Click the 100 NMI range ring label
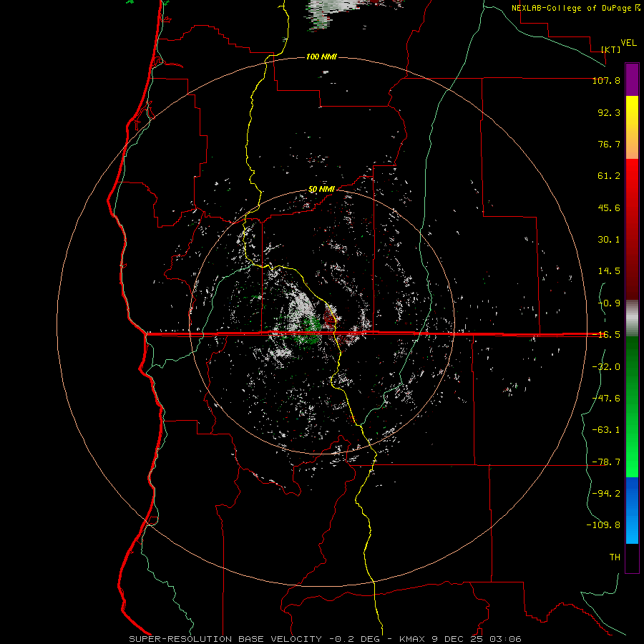Viewport: 644px width, 644px height. [321, 57]
